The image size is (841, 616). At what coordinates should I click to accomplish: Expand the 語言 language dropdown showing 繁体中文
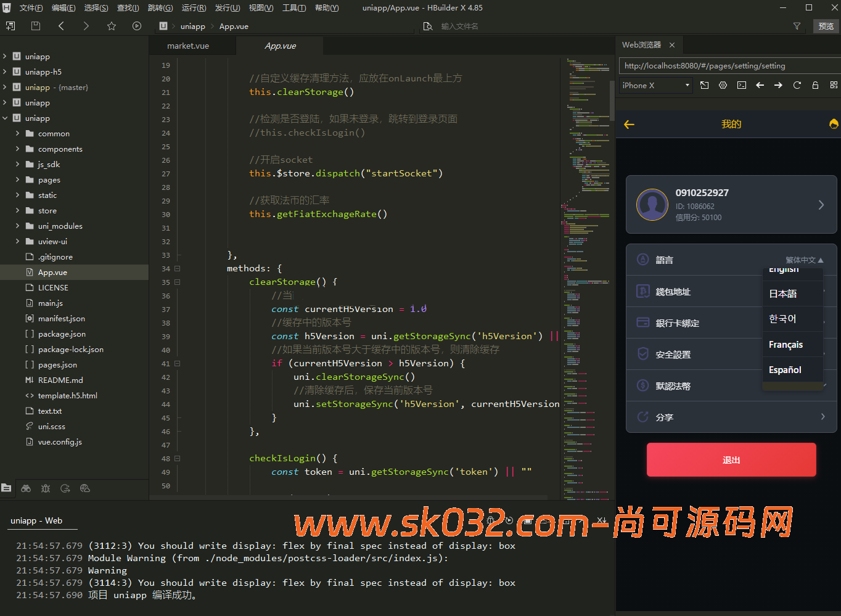click(x=804, y=260)
